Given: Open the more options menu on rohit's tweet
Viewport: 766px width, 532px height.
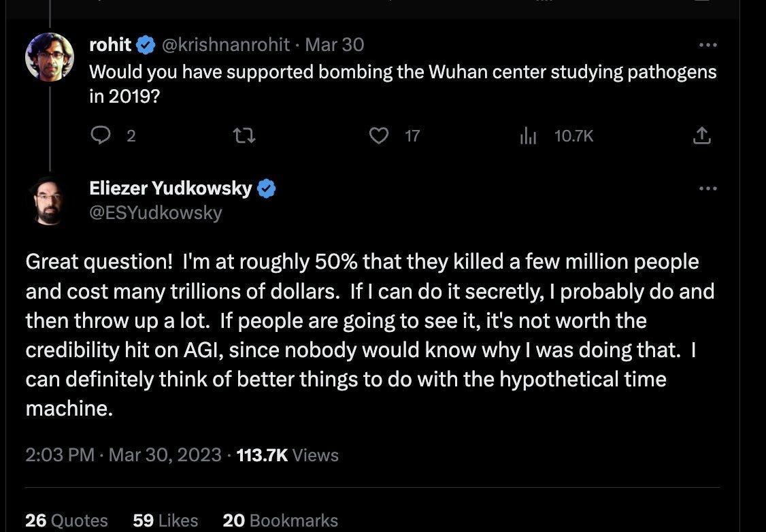Looking at the screenshot, I should [708, 44].
